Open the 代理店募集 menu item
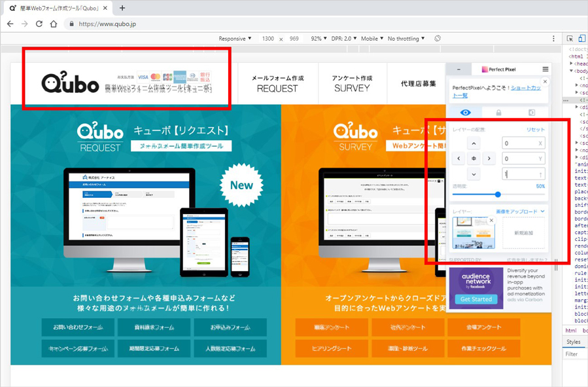Viewport: 588px width, 387px height. click(418, 84)
